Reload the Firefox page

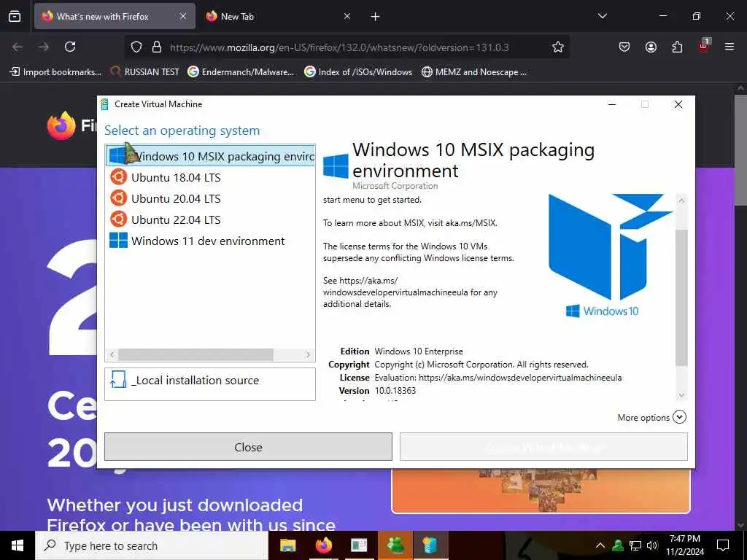(x=70, y=47)
